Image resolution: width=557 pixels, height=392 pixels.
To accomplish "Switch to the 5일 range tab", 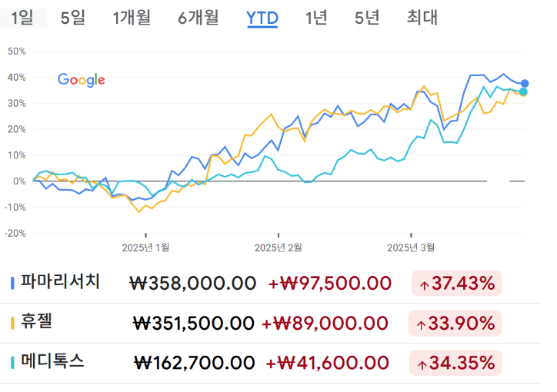I will pyautogui.click(x=73, y=18).
